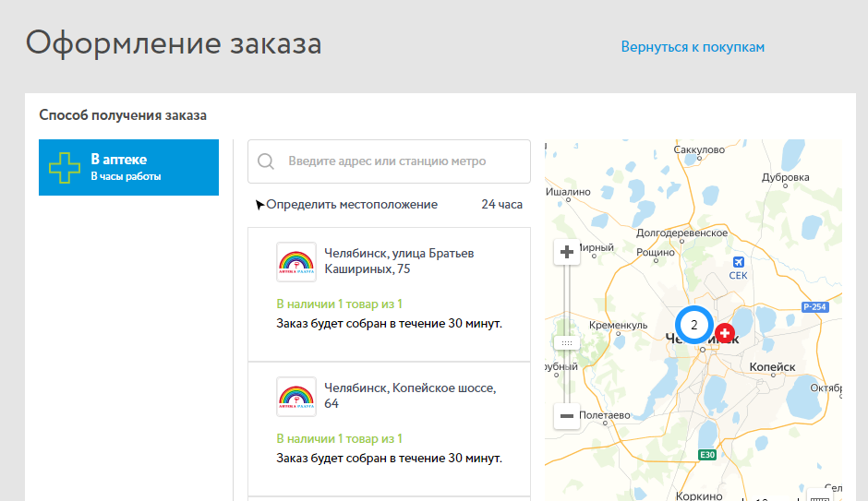Click the location arrow icon
Screen dimensions: 868x501
[260, 205]
